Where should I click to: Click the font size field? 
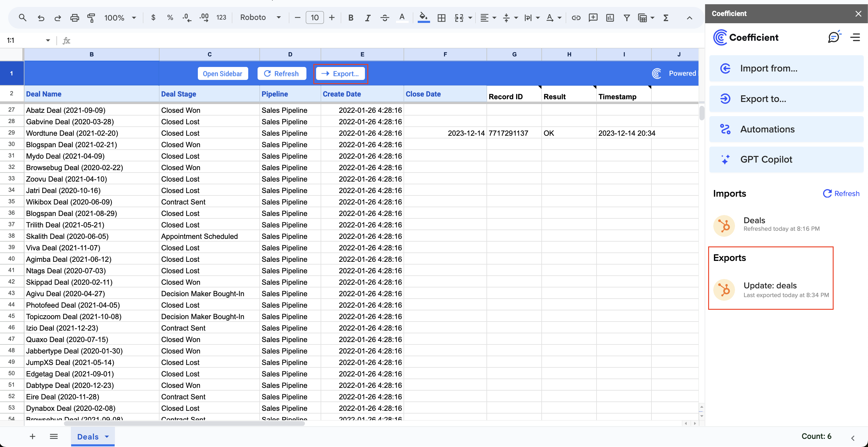314,17
